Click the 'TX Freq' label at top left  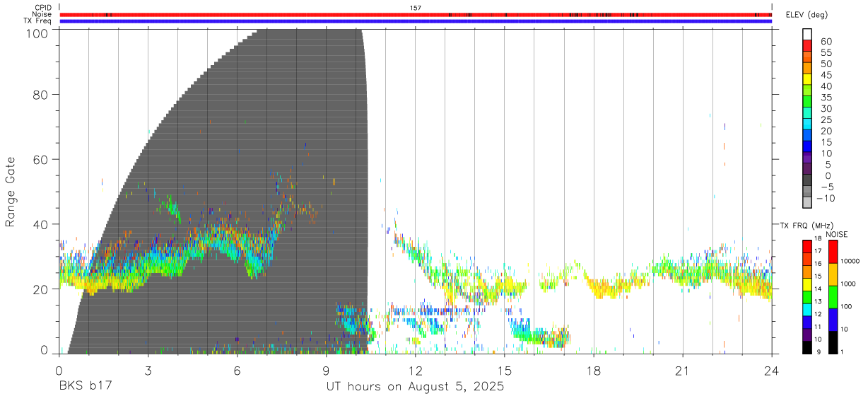pyautogui.click(x=38, y=21)
